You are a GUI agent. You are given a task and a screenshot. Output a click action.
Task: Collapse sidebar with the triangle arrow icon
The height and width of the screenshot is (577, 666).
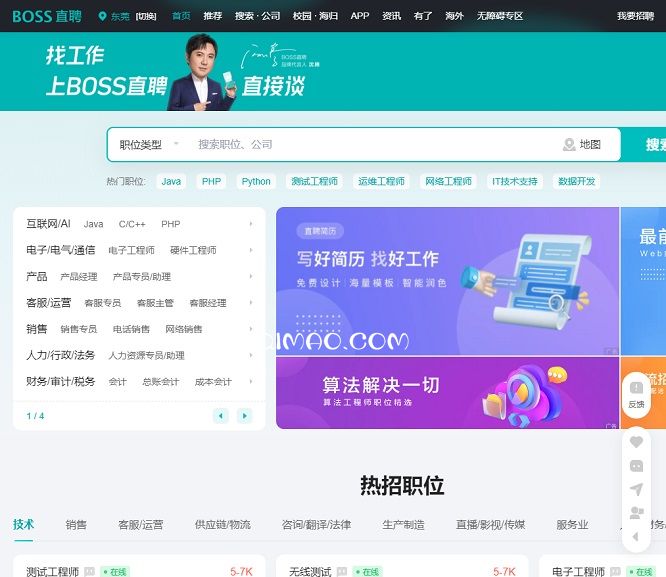point(635,536)
